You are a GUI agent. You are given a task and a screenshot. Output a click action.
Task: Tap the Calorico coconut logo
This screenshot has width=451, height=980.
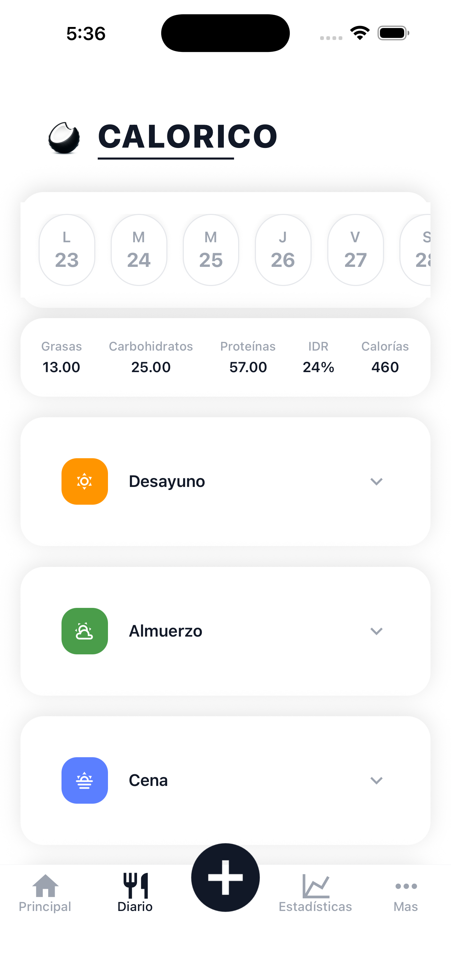pos(64,138)
